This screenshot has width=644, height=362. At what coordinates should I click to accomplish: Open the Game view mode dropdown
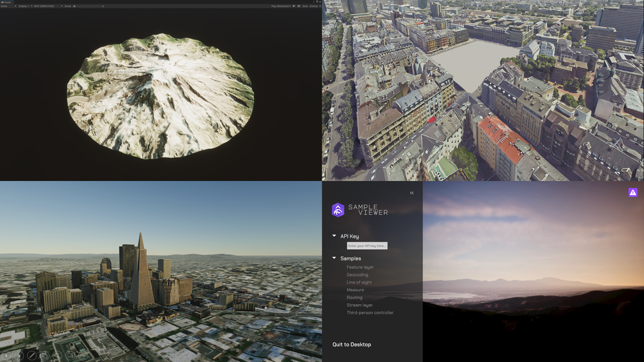point(8,6)
